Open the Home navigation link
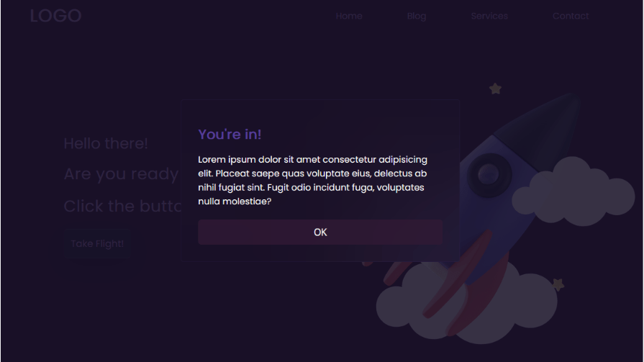This screenshot has height=362, width=644. (349, 16)
